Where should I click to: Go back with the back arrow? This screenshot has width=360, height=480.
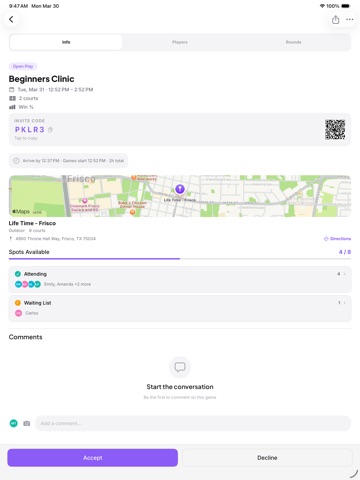point(11,19)
